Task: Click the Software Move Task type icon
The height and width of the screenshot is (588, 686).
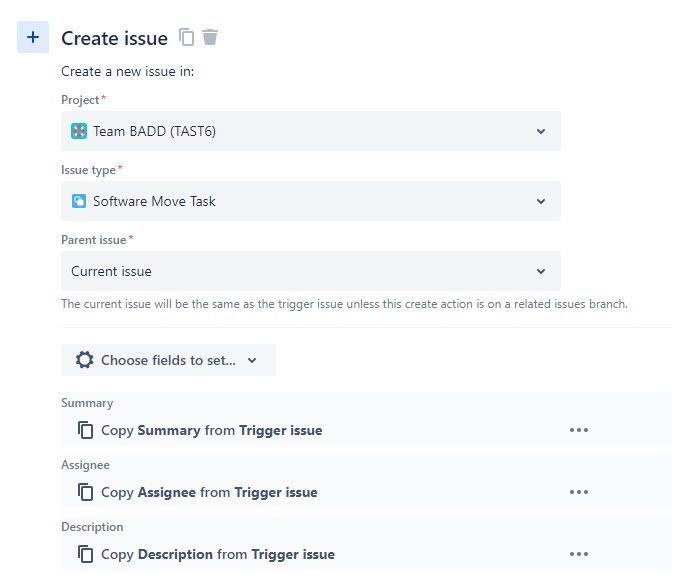Action: (79, 201)
